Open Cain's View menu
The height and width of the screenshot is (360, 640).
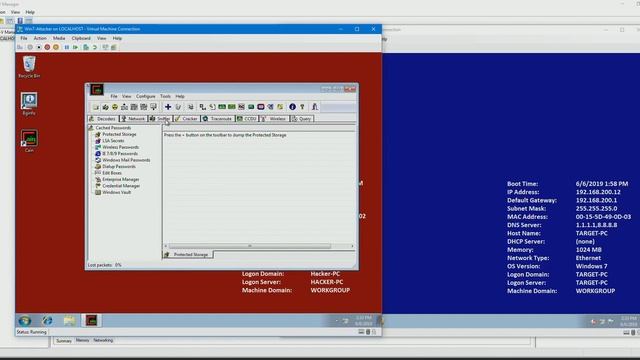pyautogui.click(x=127, y=96)
